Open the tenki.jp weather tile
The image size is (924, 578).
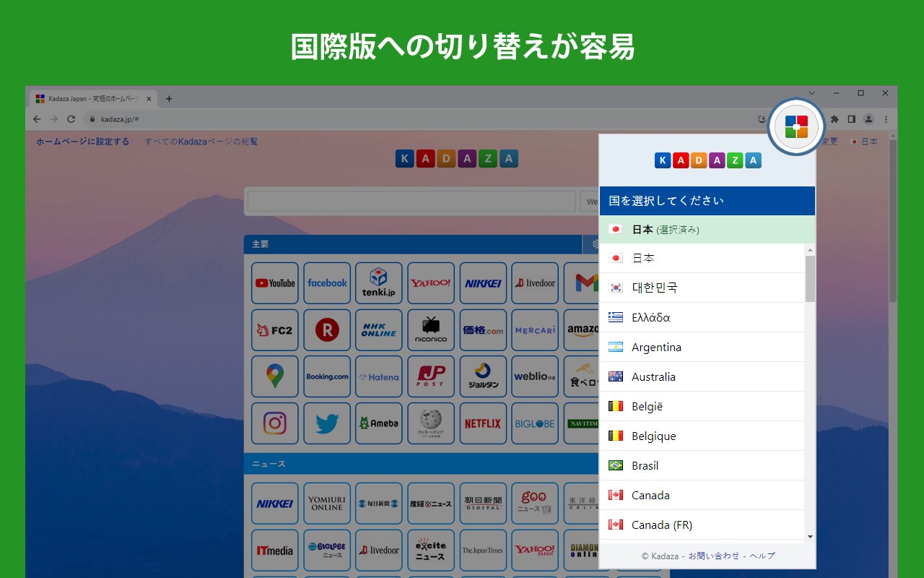(379, 283)
